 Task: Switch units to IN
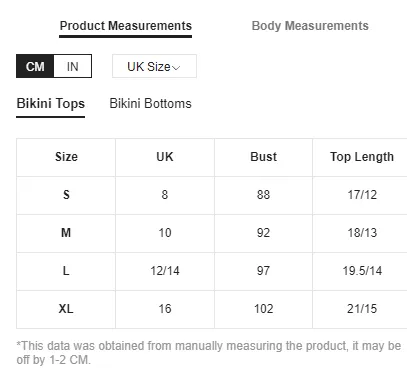coord(72,66)
